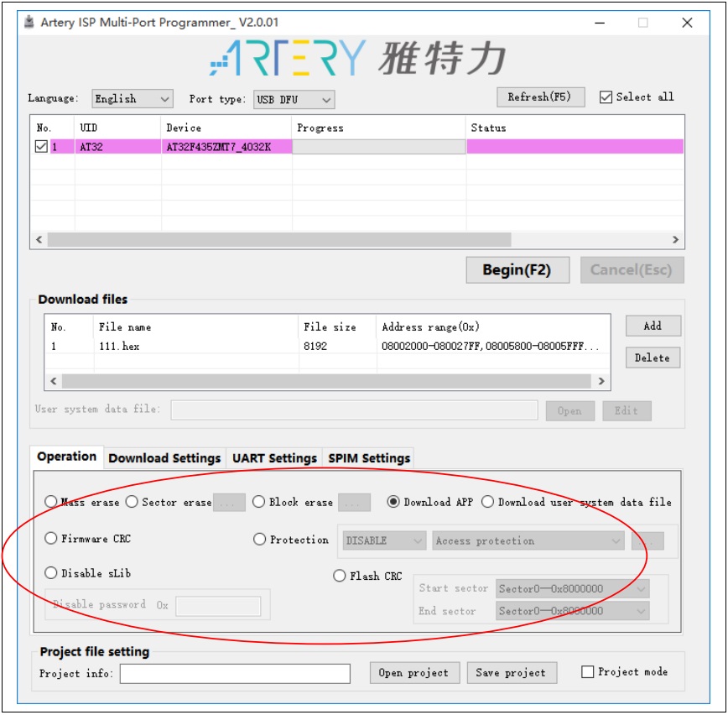Image resolution: width=728 pixels, height=715 pixels.
Task: Click the Cancel(Esc) button
Action: 632,270
